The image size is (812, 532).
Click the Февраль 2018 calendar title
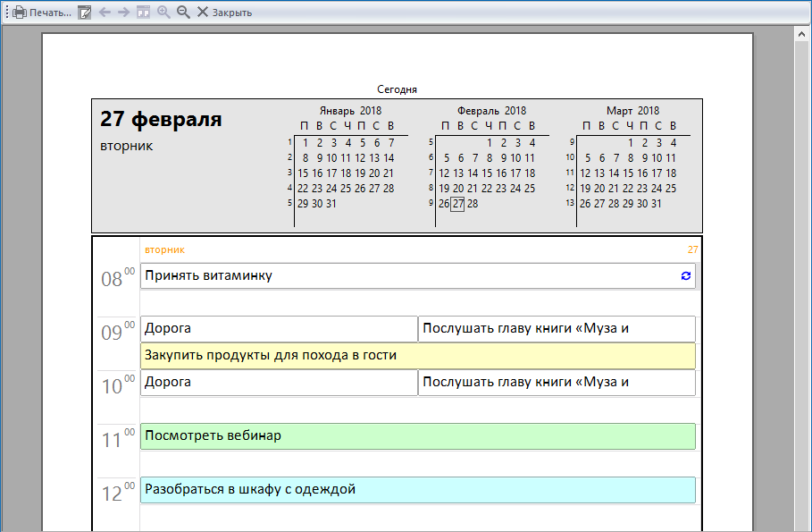tap(491, 111)
